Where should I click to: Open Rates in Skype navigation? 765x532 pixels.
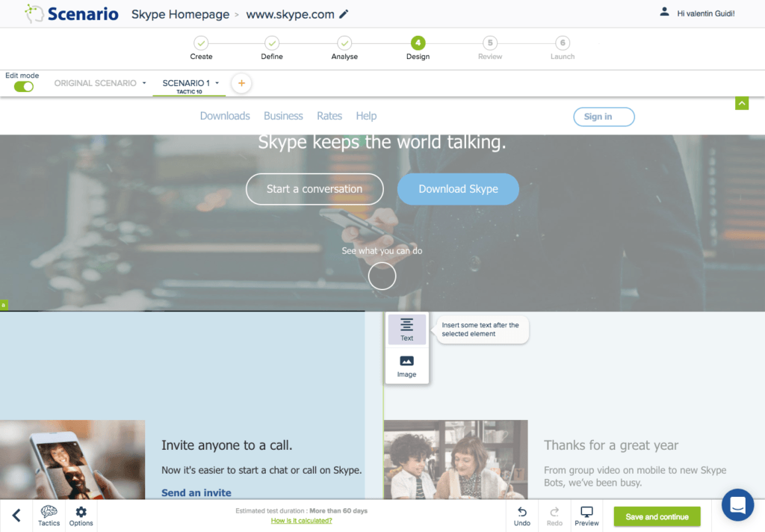point(329,116)
